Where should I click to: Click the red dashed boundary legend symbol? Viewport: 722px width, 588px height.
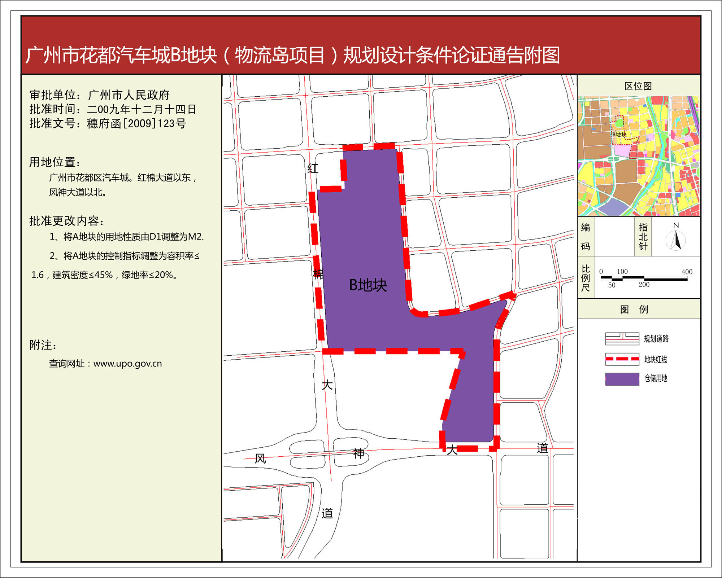tap(622, 359)
